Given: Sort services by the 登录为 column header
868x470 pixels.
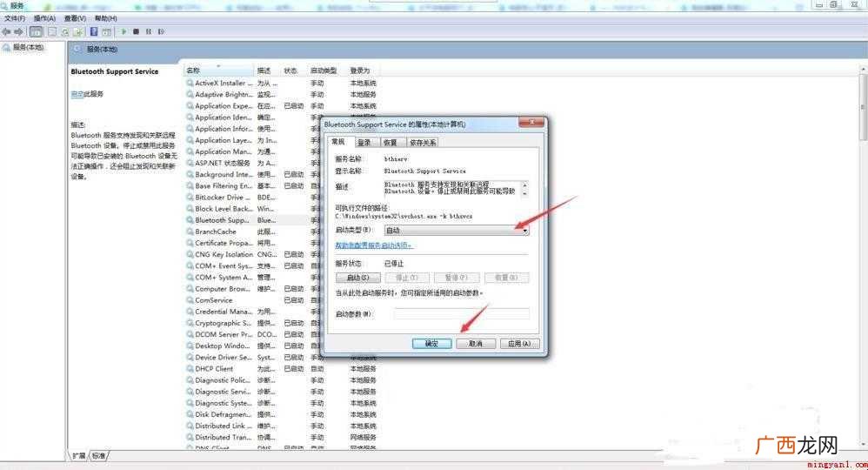Looking at the screenshot, I should click(x=364, y=70).
